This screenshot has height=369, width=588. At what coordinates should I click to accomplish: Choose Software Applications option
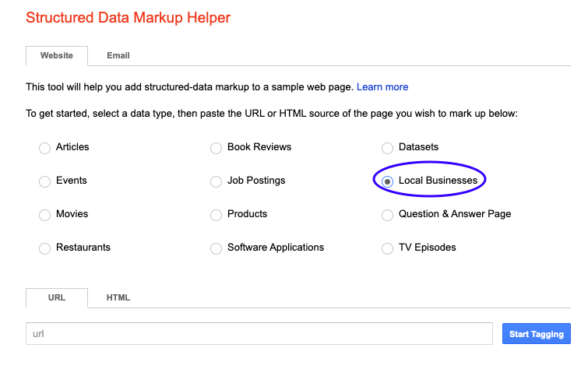click(x=217, y=248)
